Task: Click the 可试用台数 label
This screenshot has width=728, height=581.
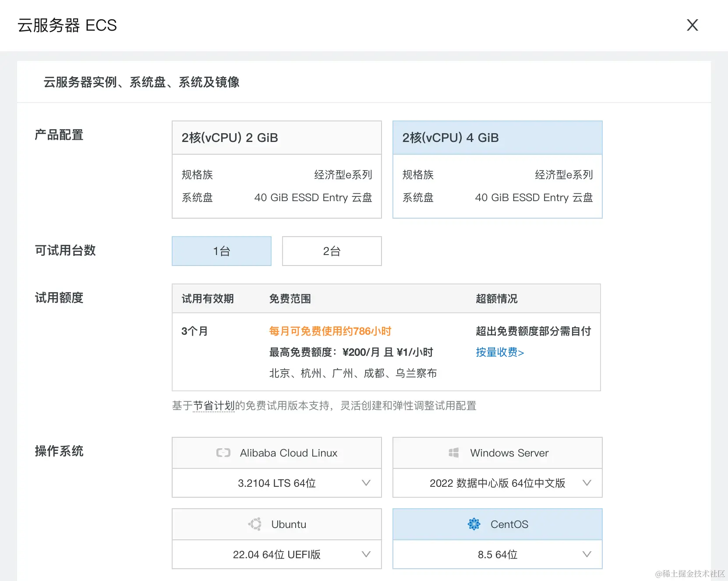Action: point(65,251)
